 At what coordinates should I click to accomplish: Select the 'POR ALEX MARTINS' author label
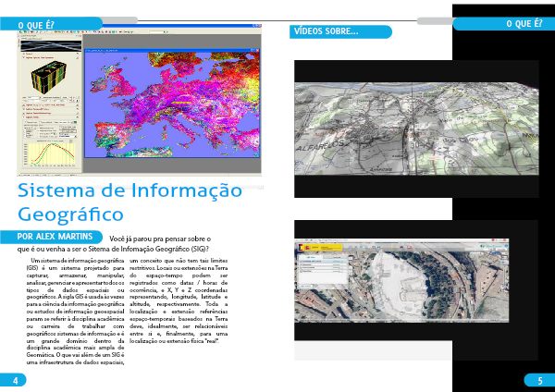click(55, 237)
